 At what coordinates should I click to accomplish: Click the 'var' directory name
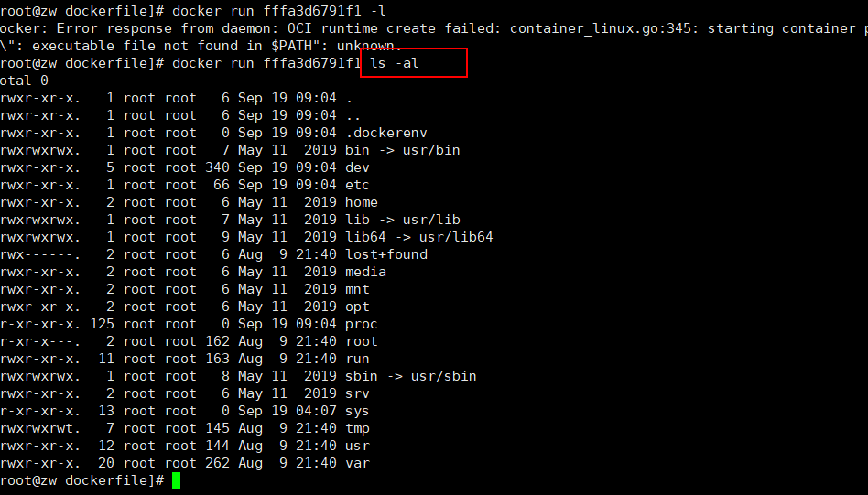tap(358, 463)
